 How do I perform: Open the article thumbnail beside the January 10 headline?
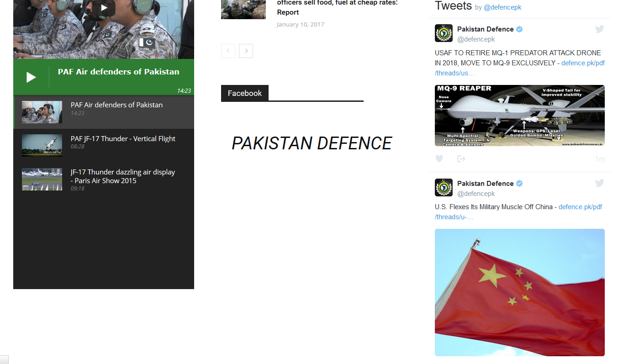243,10
